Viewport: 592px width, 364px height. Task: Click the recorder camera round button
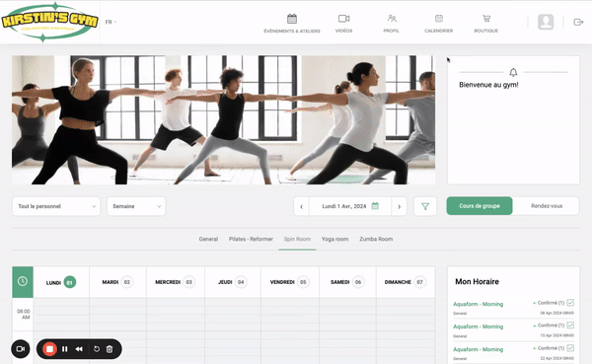point(21,348)
